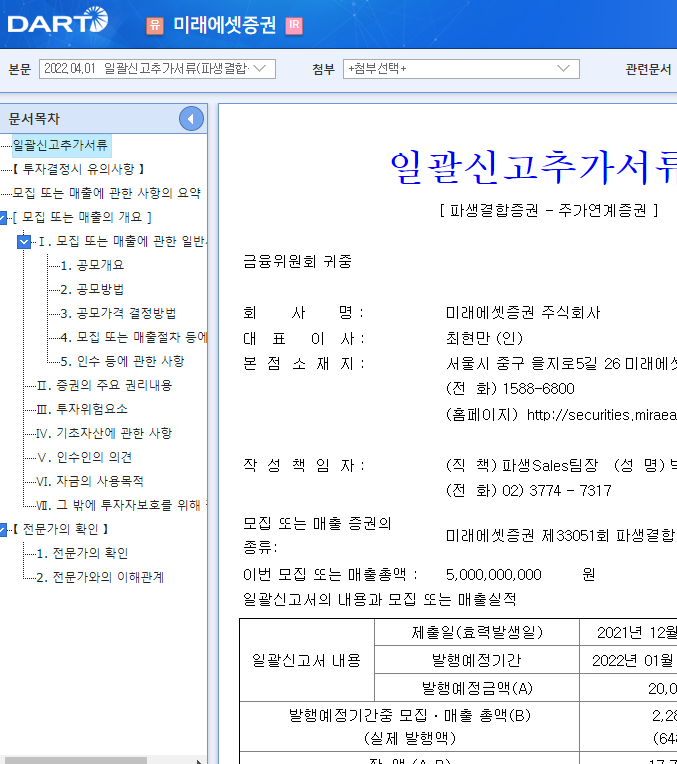
Task: Go to 3. 공모가격 결정방법
Action: 118,313
